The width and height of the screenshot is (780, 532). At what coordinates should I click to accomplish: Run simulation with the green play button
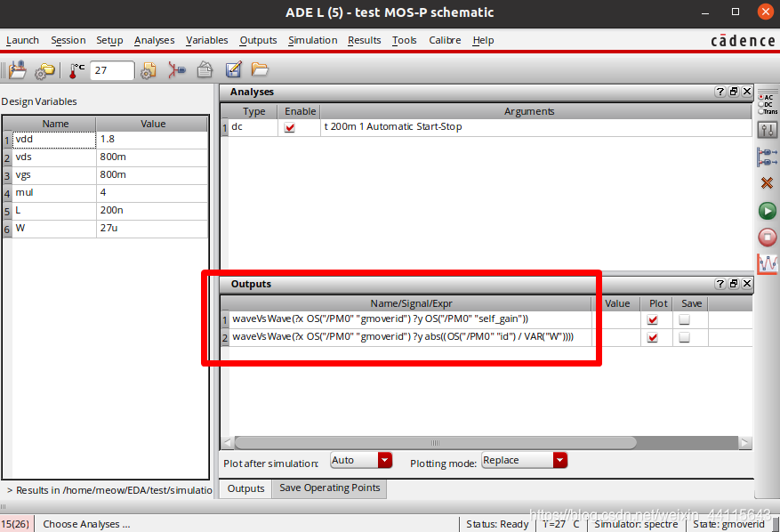pyautogui.click(x=767, y=211)
